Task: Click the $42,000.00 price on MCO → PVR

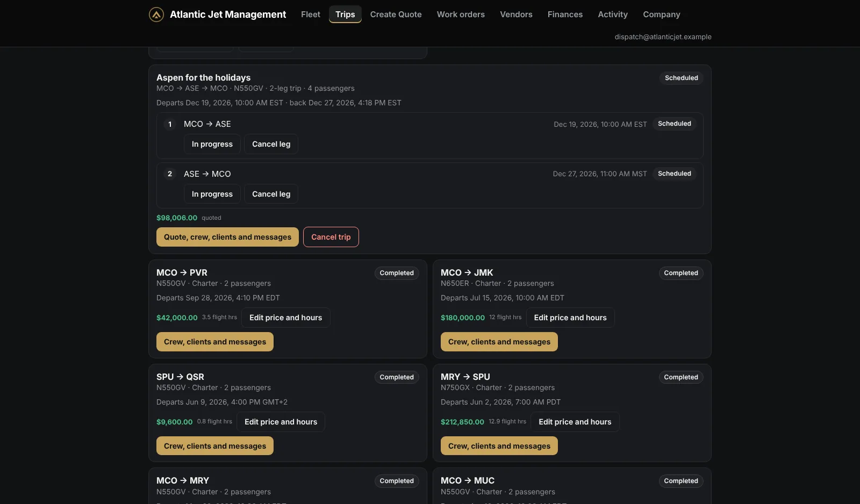Action: (x=177, y=318)
